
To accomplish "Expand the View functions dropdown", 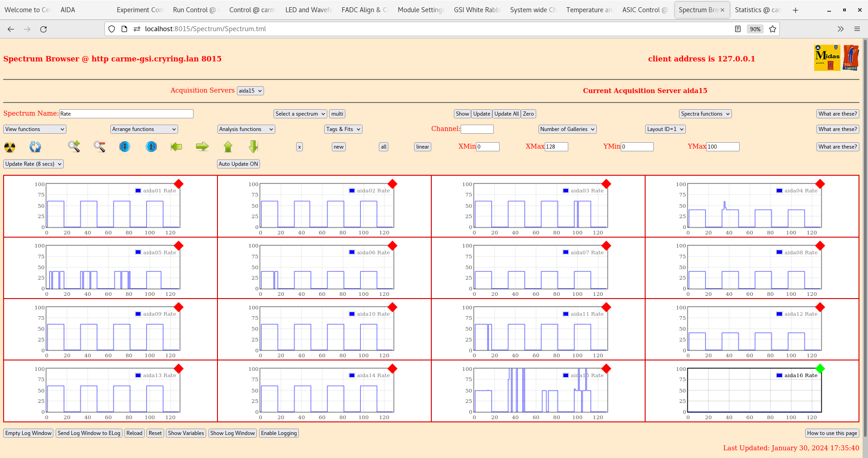I will point(35,129).
